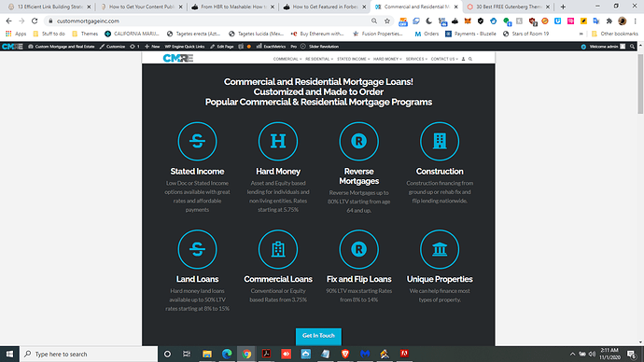This screenshot has height=362, width=644.
Task: Open File Explorer from taskbar
Action: click(207, 354)
